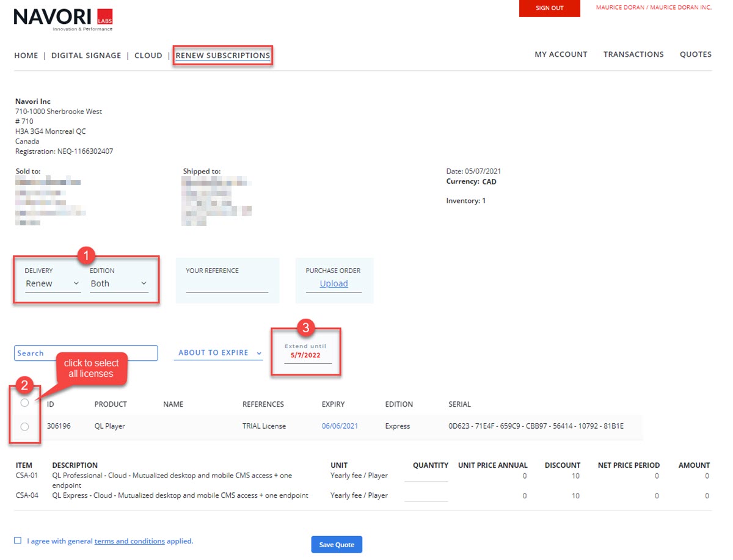The width and height of the screenshot is (733, 560).
Task: Select RENEW SUBSCRIPTIONS menu item
Action: pyautogui.click(x=223, y=56)
